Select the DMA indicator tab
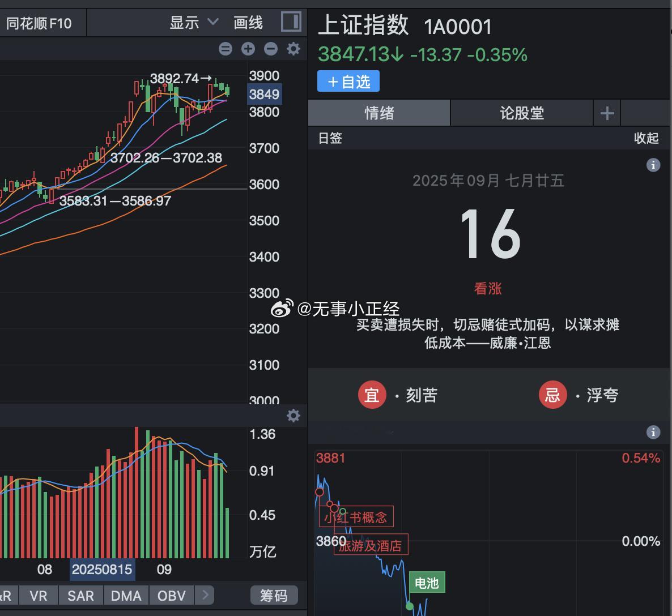 pos(126,596)
